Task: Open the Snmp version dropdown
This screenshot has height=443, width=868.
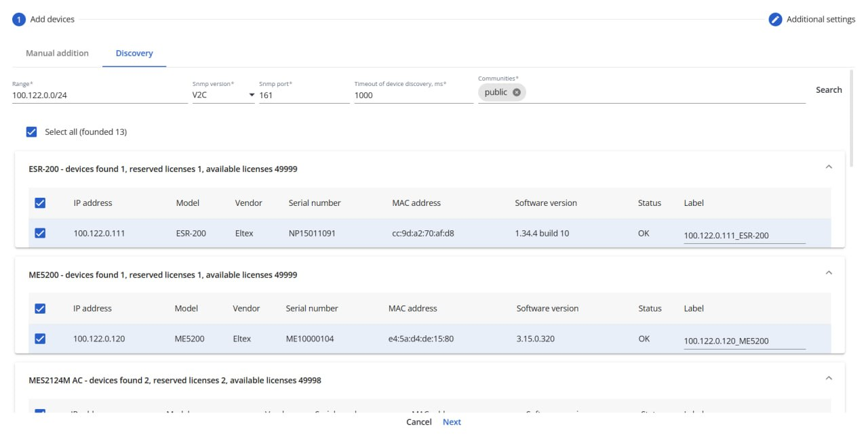Action: [x=223, y=96]
